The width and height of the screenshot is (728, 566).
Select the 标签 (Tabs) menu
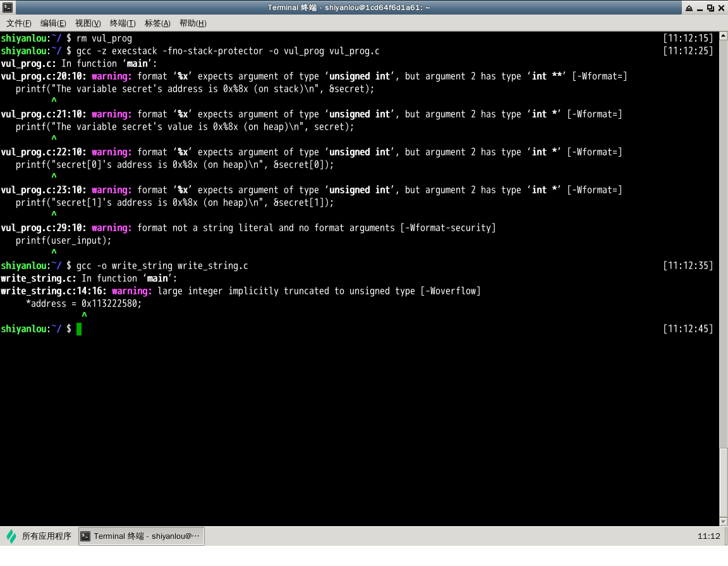(157, 23)
